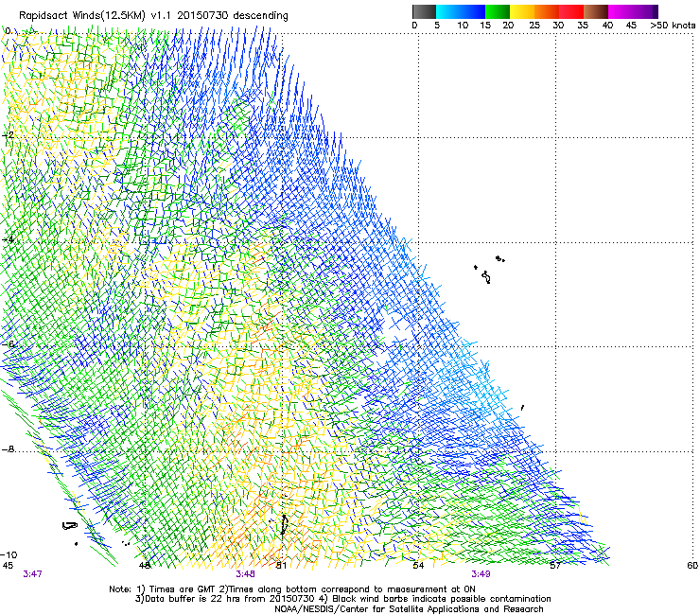The image size is (700, 615).
Task: Click the '60' longitude axis label
Action: pos(692,566)
